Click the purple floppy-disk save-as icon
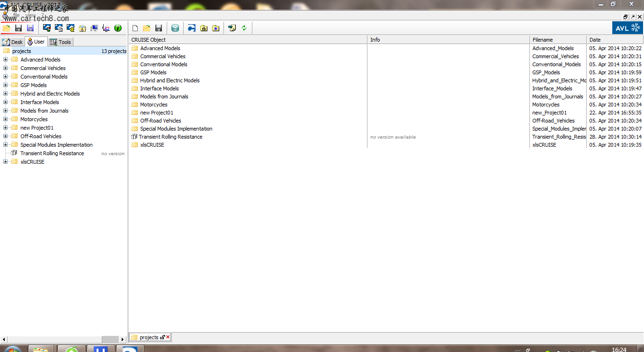 (30, 28)
